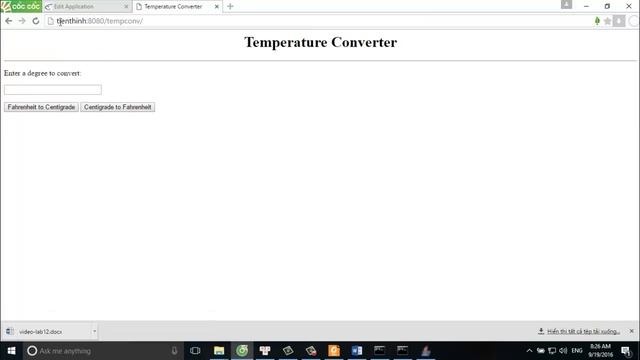The width and height of the screenshot is (640, 360).
Task: Focus the degree input text box
Action: coord(53,90)
